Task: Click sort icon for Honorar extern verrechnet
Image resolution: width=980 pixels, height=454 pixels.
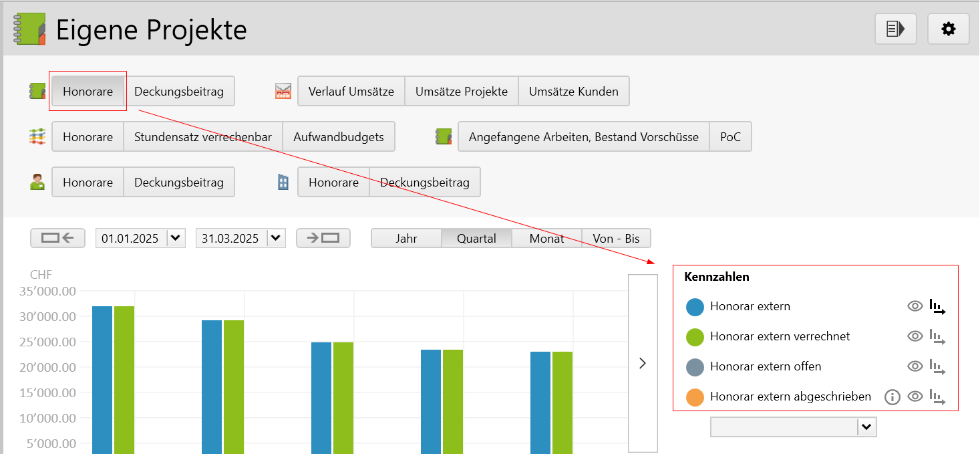Action: tap(938, 337)
